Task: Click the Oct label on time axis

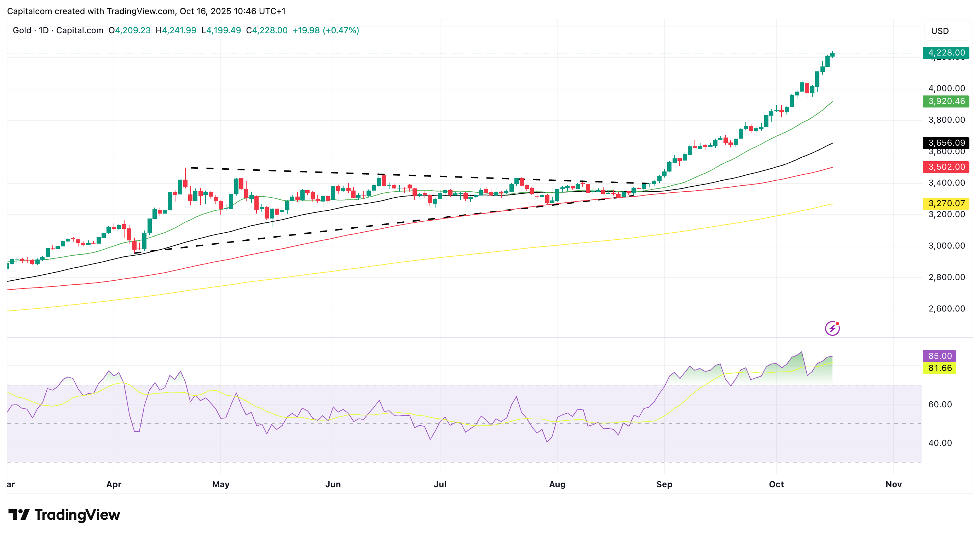Action: click(776, 484)
